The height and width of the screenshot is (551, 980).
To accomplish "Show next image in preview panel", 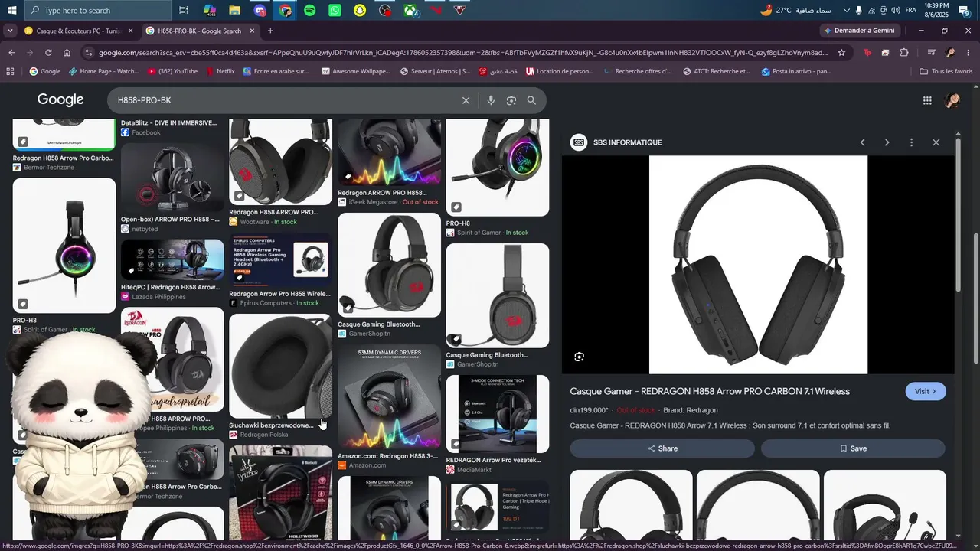I will point(887,142).
